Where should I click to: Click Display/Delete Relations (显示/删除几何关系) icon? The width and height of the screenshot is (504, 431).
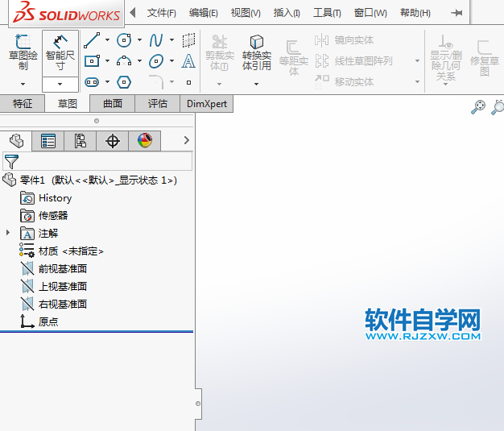pos(445,42)
